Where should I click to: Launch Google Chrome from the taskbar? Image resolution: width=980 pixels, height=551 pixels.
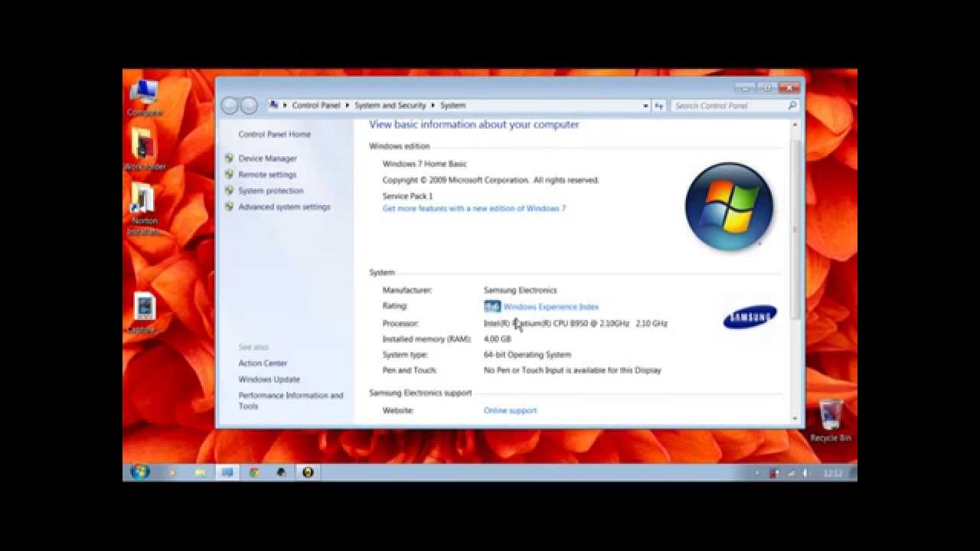click(x=254, y=473)
